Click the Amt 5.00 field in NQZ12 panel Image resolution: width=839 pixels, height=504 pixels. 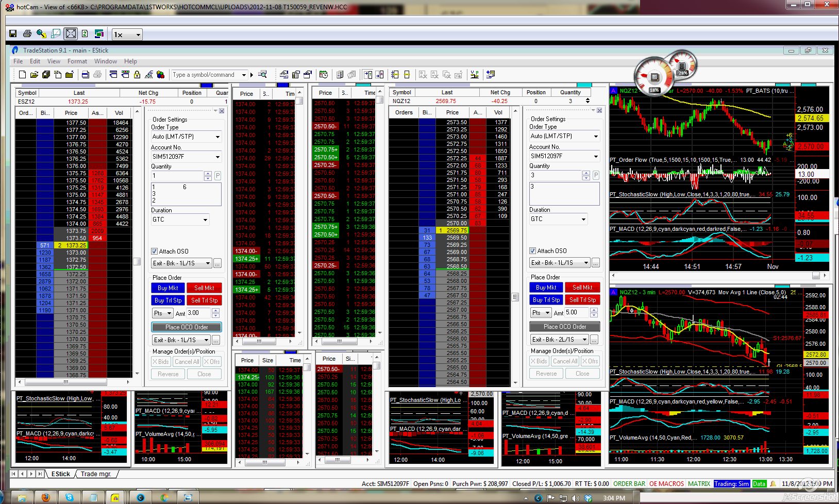click(x=577, y=313)
